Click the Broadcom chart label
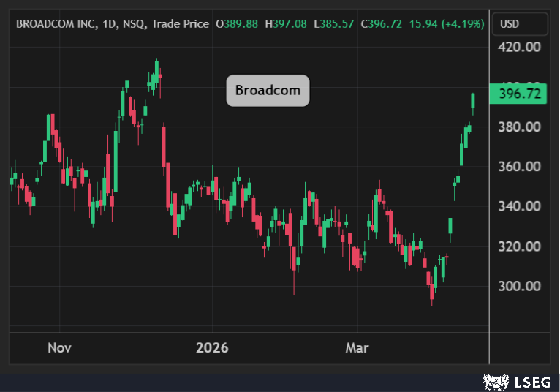Image resolution: width=560 pixels, height=392 pixels. 268,91
